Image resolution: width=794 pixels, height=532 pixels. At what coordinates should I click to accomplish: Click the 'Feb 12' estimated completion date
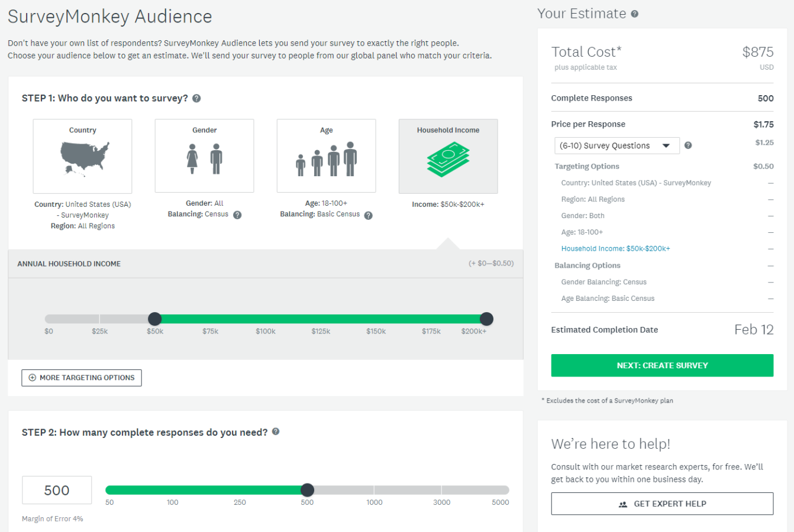pyautogui.click(x=754, y=330)
